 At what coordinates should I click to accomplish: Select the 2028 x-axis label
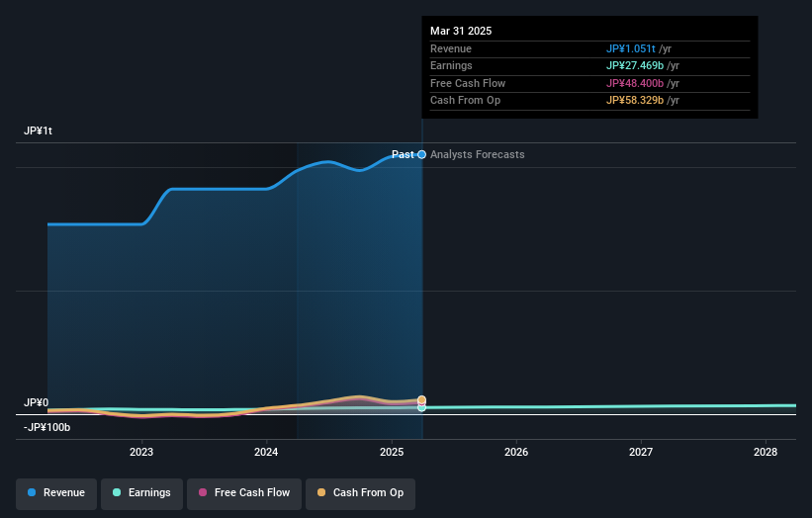pyautogui.click(x=766, y=453)
